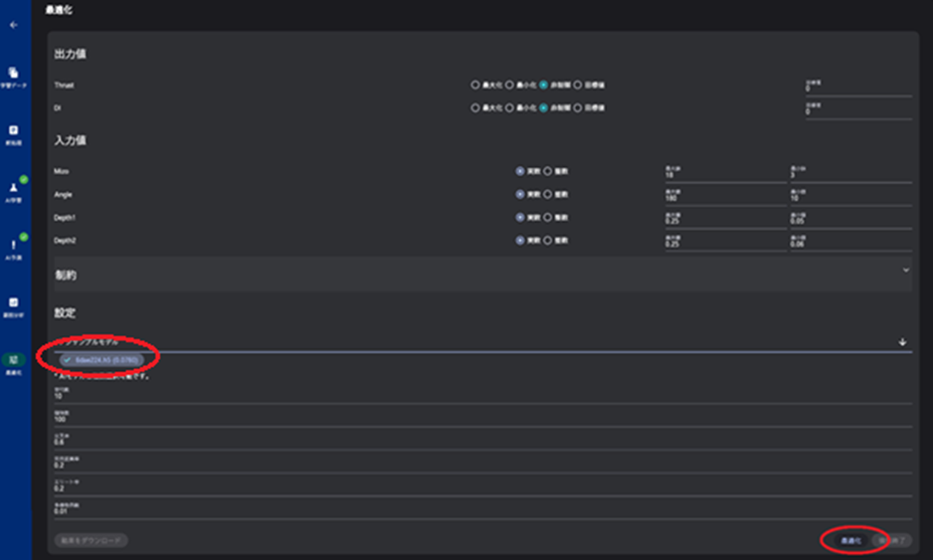Click the Thrust target value field

tap(857, 89)
